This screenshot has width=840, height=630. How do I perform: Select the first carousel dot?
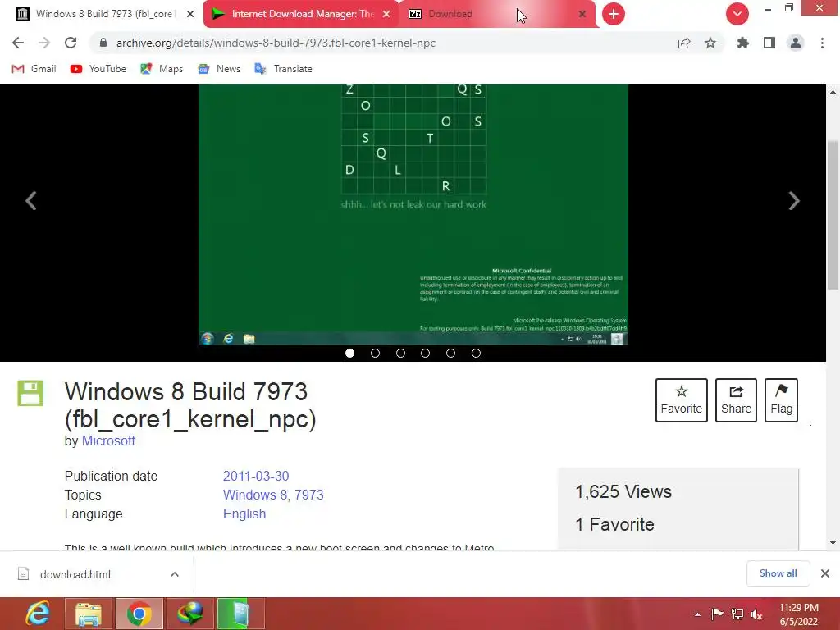point(349,353)
